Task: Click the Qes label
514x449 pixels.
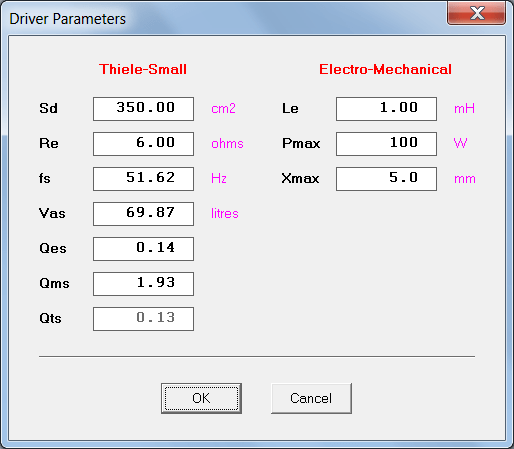Action: coord(53,248)
